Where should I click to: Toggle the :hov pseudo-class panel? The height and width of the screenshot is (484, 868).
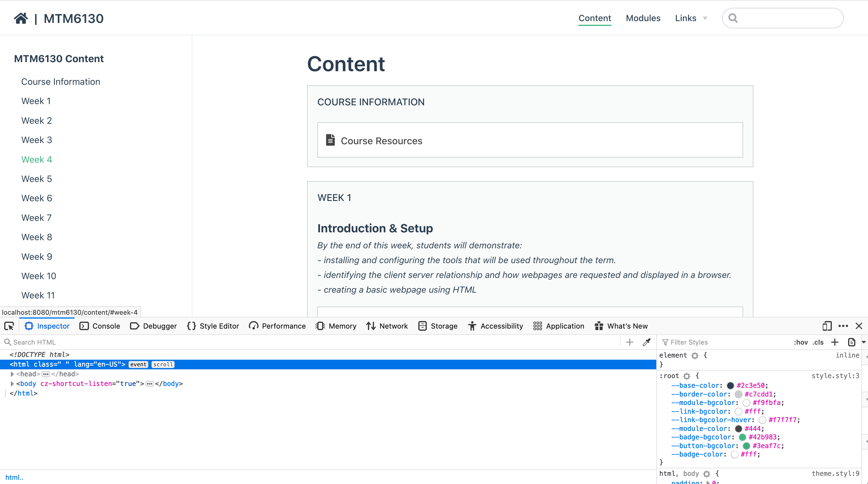point(801,342)
